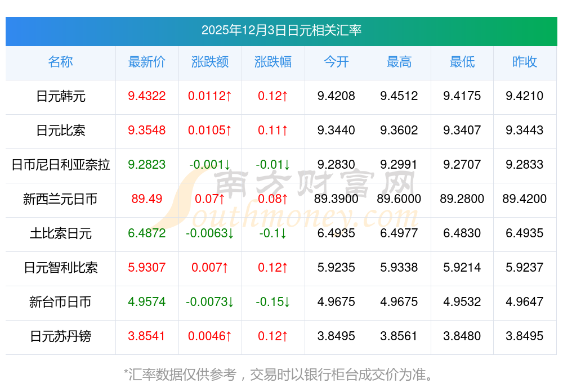Click the 名称 column header
563x392 pixels.
pos(60,62)
